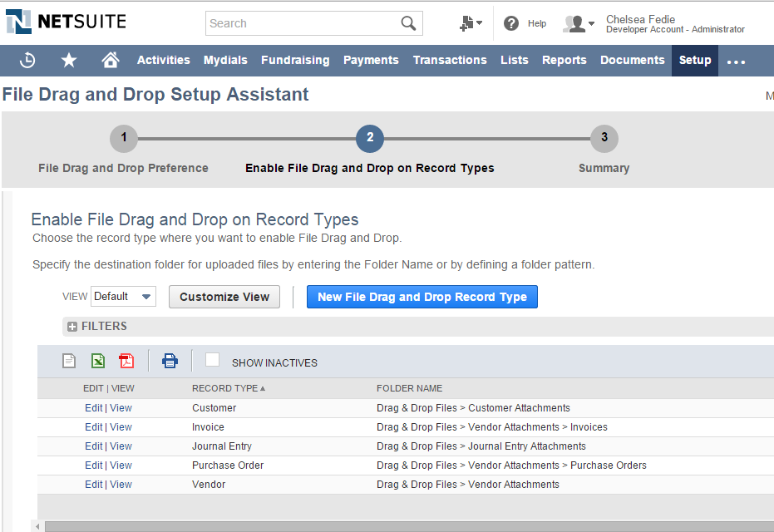Screen dimensions: 774x532
Task: Select step 1, File Drag and Drop Preference
Action: pyautogui.click(x=123, y=139)
